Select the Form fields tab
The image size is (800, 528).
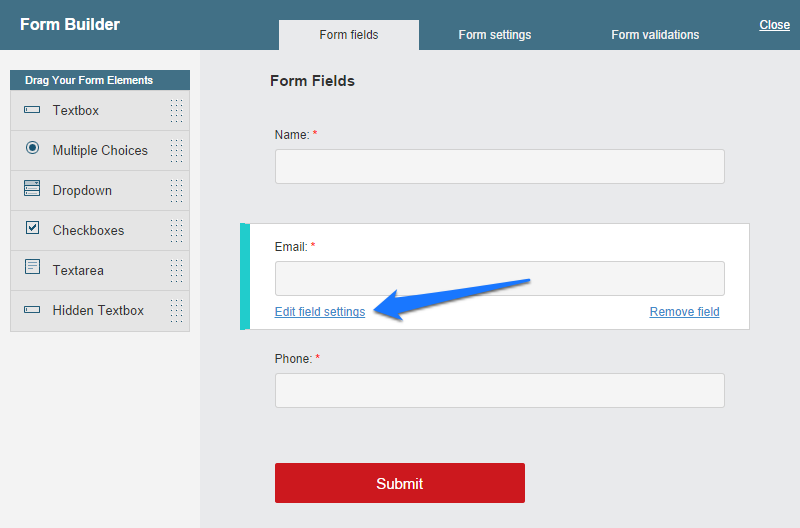click(x=349, y=35)
